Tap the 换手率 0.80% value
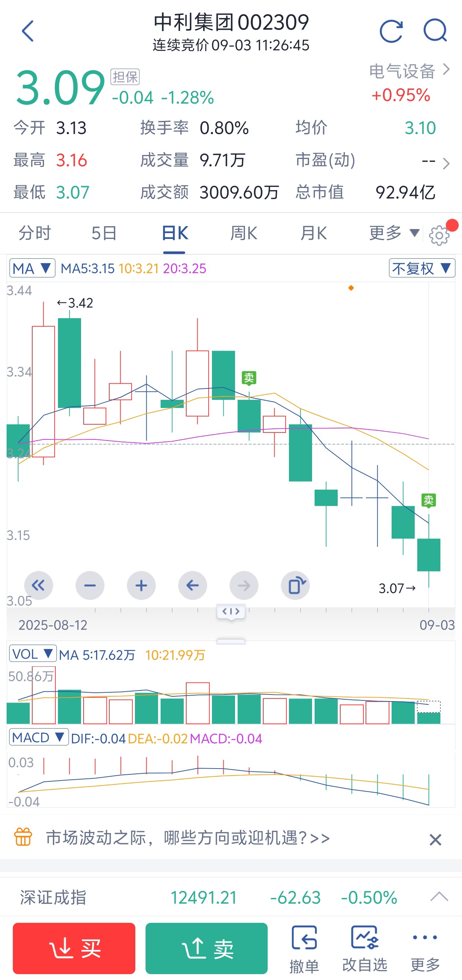Screen dimensions: 462x980 coord(224,128)
